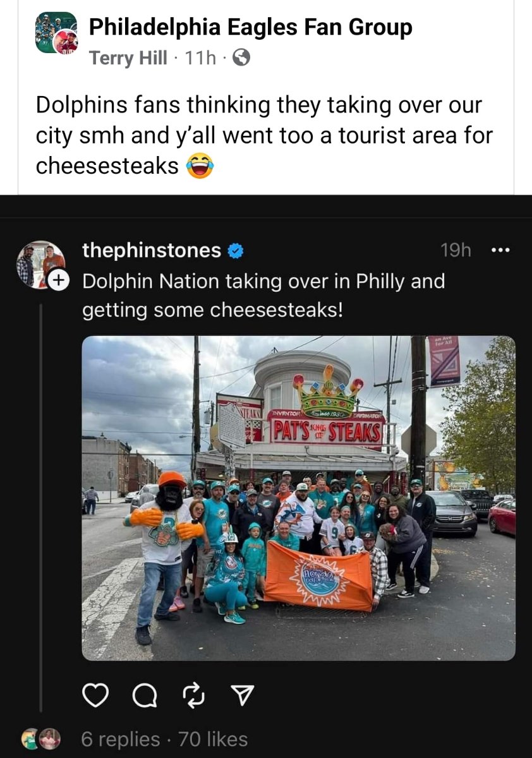
Task: Tap the 11h post timestamp
Action: pos(200,59)
